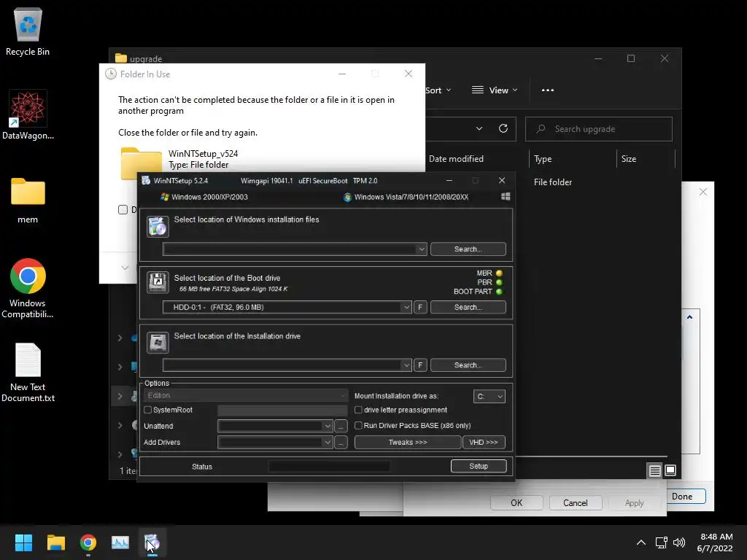Click the BOOT PART green status indicator
The image size is (747, 560).
[x=499, y=292]
